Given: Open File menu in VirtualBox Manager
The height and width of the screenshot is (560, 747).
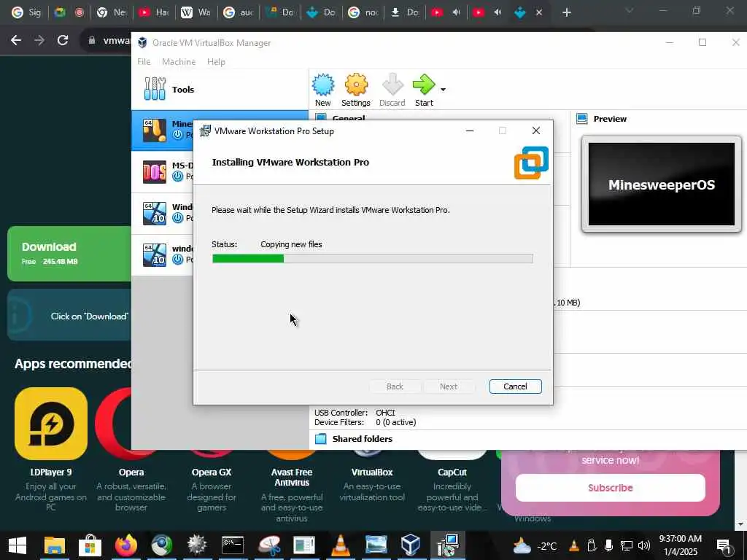Looking at the screenshot, I should (144, 62).
